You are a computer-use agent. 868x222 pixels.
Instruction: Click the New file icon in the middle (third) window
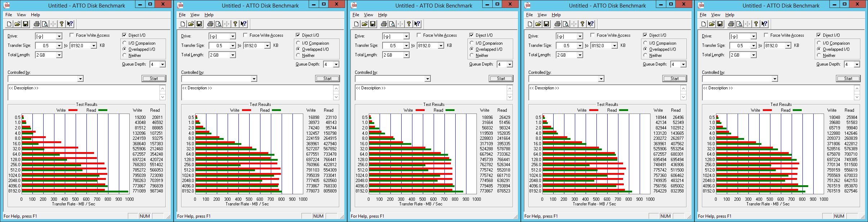tap(356, 24)
